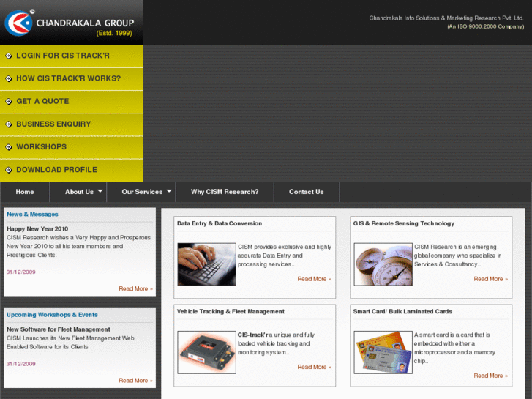Open keyboard typing thumbnail image
Viewport: 532px width, 399px height.
(x=206, y=264)
